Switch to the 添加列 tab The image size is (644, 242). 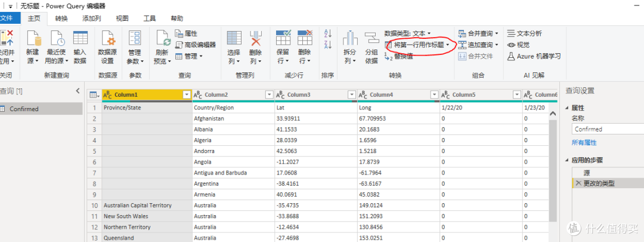pyautogui.click(x=92, y=18)
